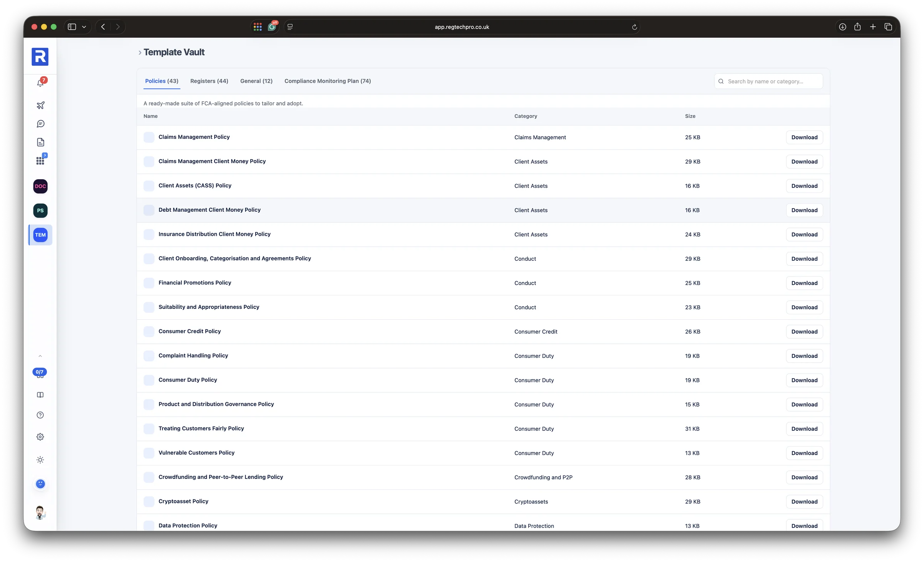Open the apps grid icon in sidebar
Screen dimensions: 924x562
[x=40, y=160]
